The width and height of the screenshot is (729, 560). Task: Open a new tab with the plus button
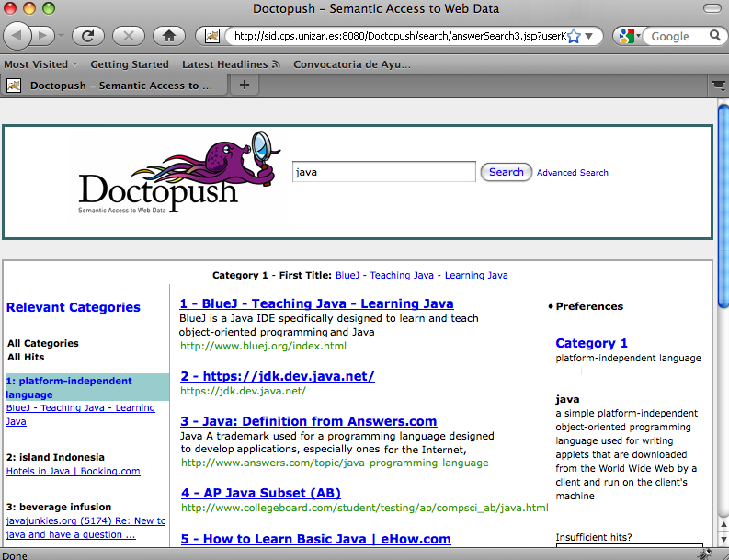click(245, 86)
